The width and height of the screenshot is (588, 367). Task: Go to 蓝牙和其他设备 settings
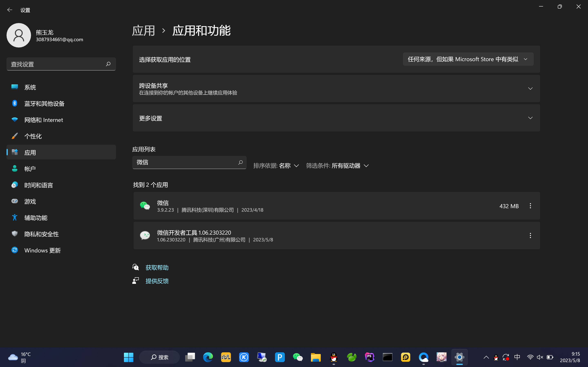point(44,104)
